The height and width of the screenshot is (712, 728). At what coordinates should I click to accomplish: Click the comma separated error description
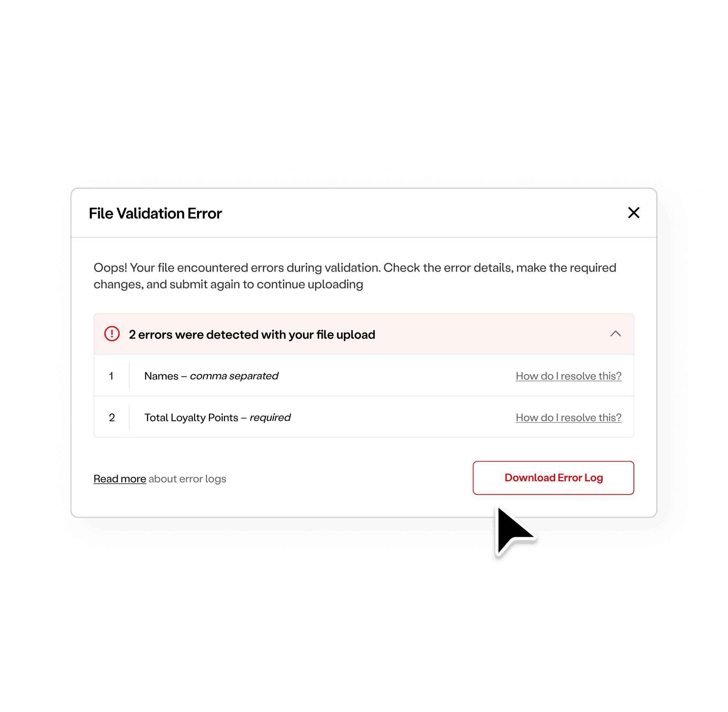pyautogui.click(x=234, y=376)
